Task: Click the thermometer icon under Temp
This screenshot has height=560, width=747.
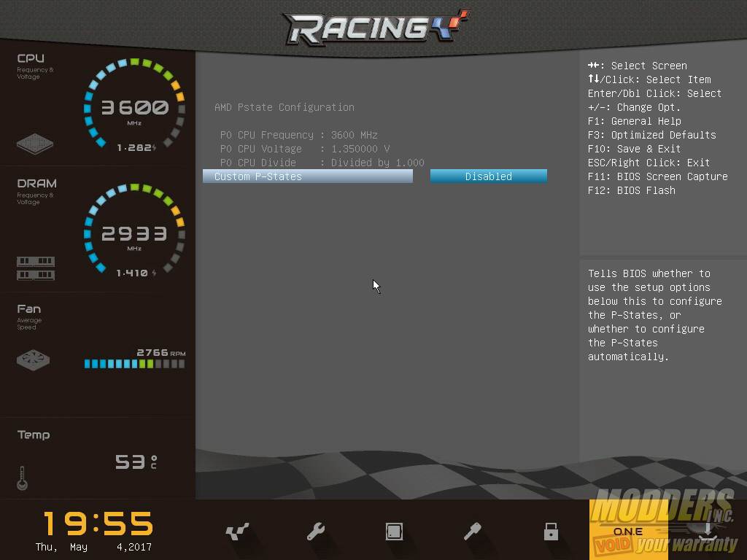Action: tap(22, 478)
